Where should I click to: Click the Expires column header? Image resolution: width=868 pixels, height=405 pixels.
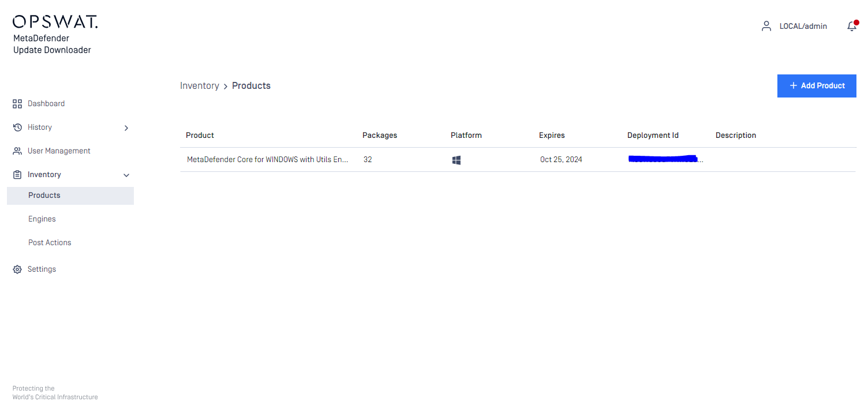pos(552,136)
